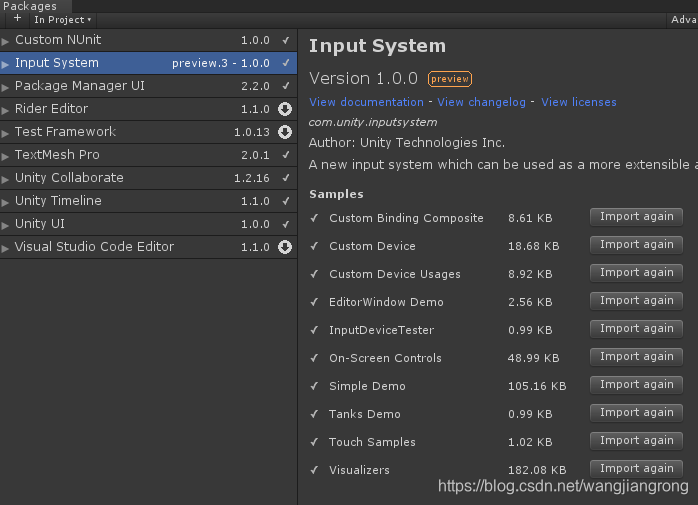Image resolution: width=698 pixels, height=505 pixels.
Task: Click the Unity Timeline installed checkmark
Action: (286, 201)
